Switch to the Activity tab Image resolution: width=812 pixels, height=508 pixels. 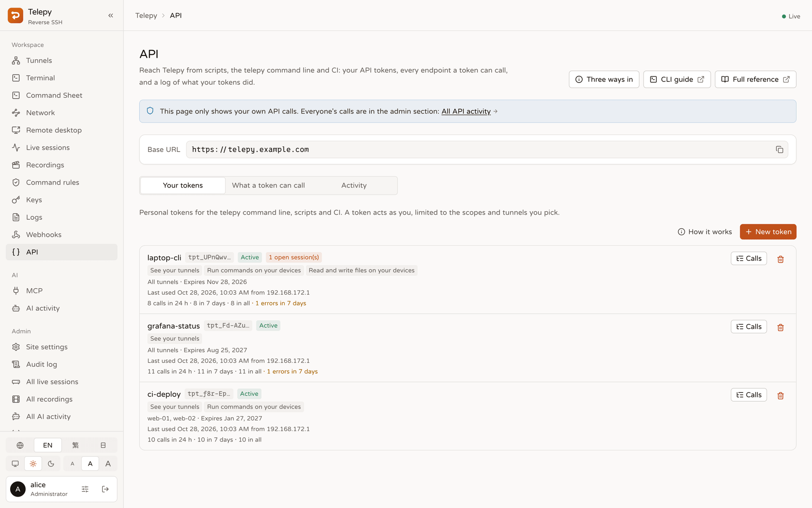coord(354,185)
